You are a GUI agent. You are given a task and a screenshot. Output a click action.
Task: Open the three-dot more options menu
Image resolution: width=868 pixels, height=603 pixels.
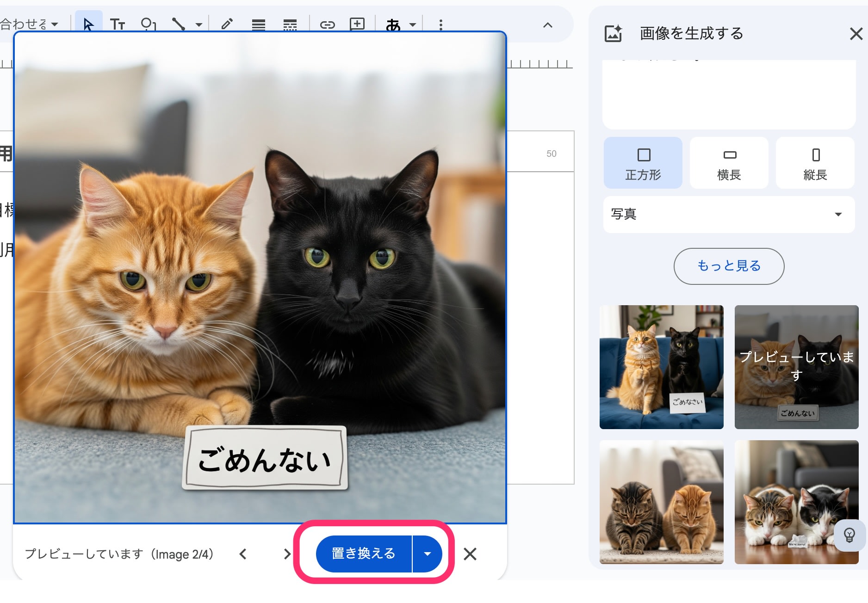[x=440, y=25]
